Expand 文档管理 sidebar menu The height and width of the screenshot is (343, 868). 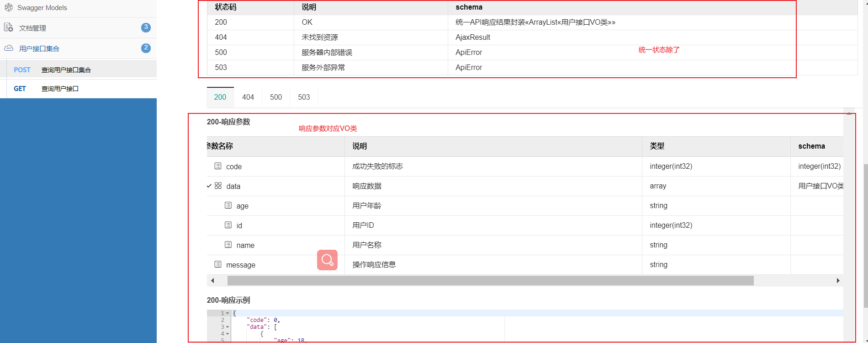tap(78, 28)
